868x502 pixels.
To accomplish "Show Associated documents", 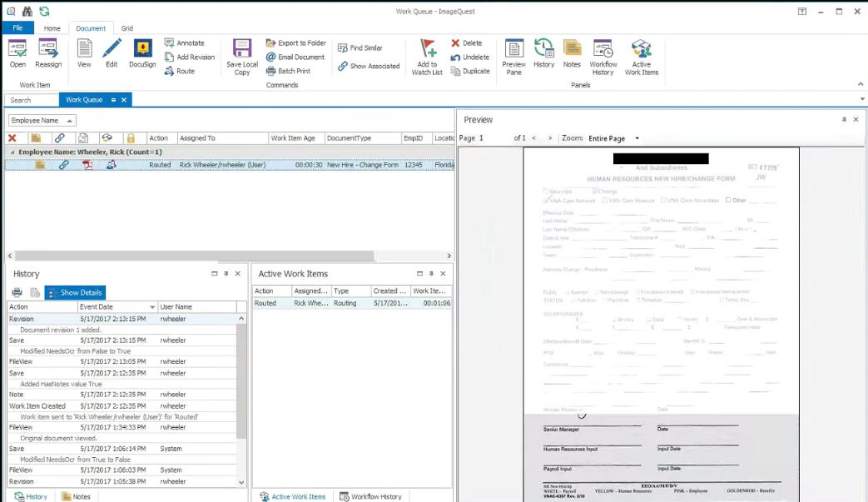I will coord(369,66).
